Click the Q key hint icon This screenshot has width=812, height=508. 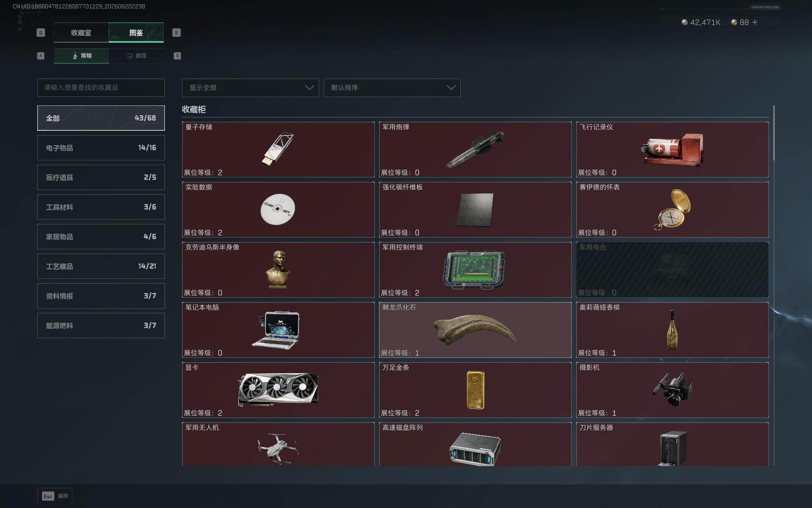41,33
